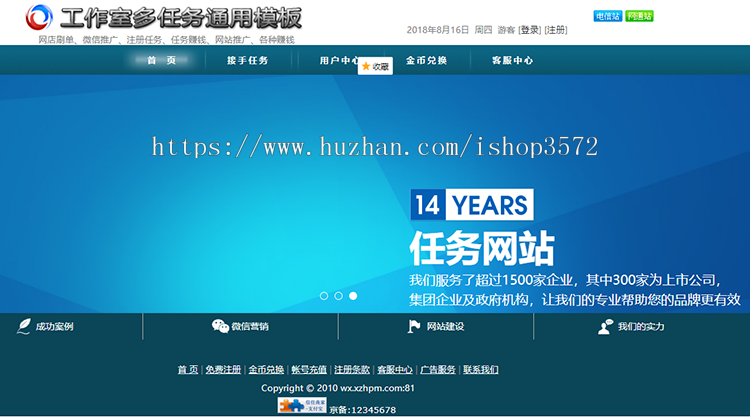This screenshot has width=750, height=417.
Task: Open 用户中心 menu item
Action: point(340,60)
